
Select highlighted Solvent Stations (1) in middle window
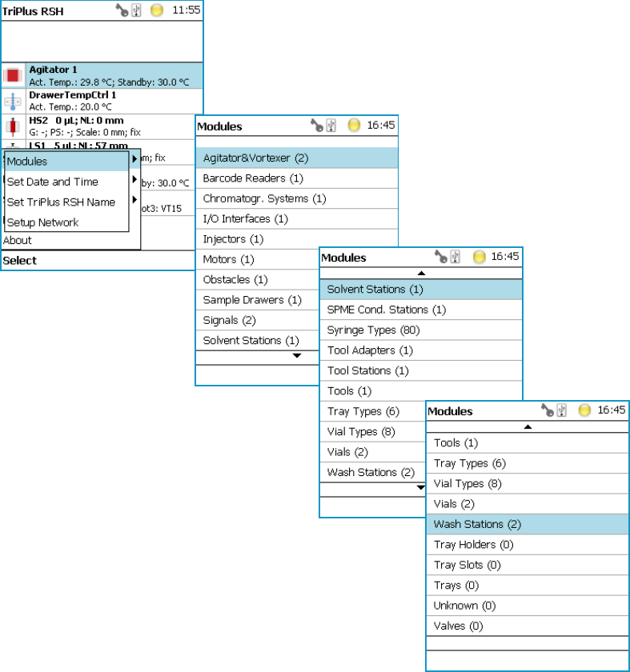[x=421, y=290]
